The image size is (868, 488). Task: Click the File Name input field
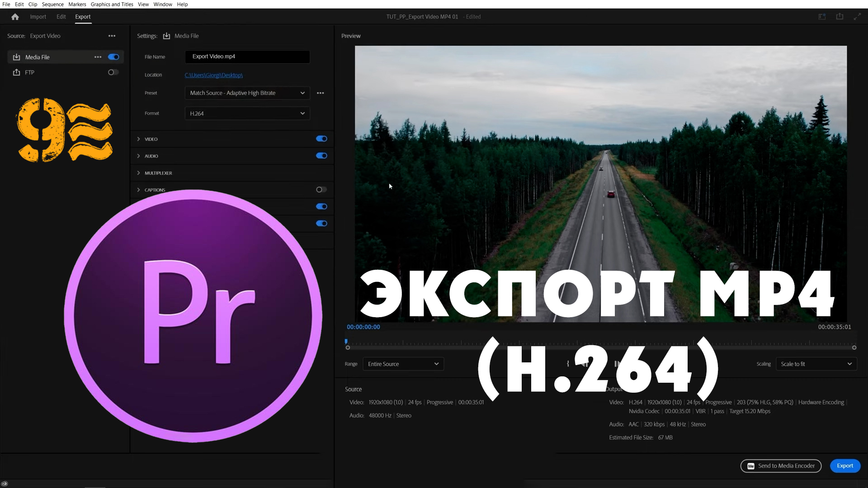point(247,57)
